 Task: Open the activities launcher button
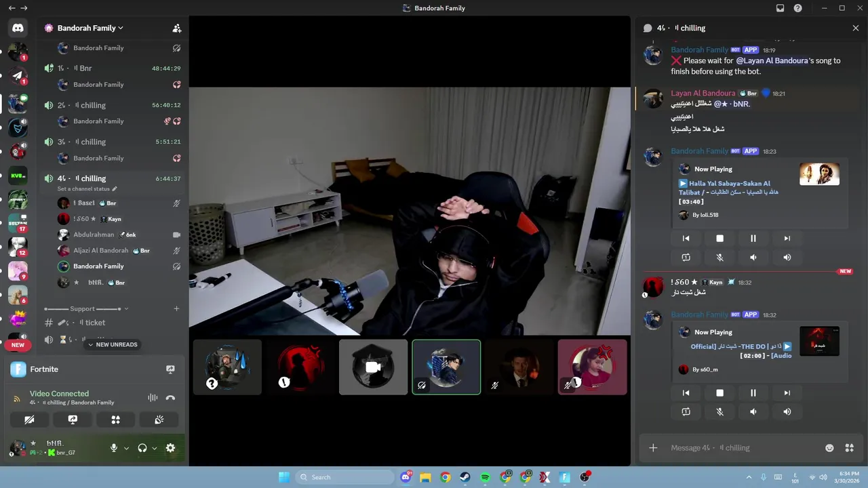(116, 420)
